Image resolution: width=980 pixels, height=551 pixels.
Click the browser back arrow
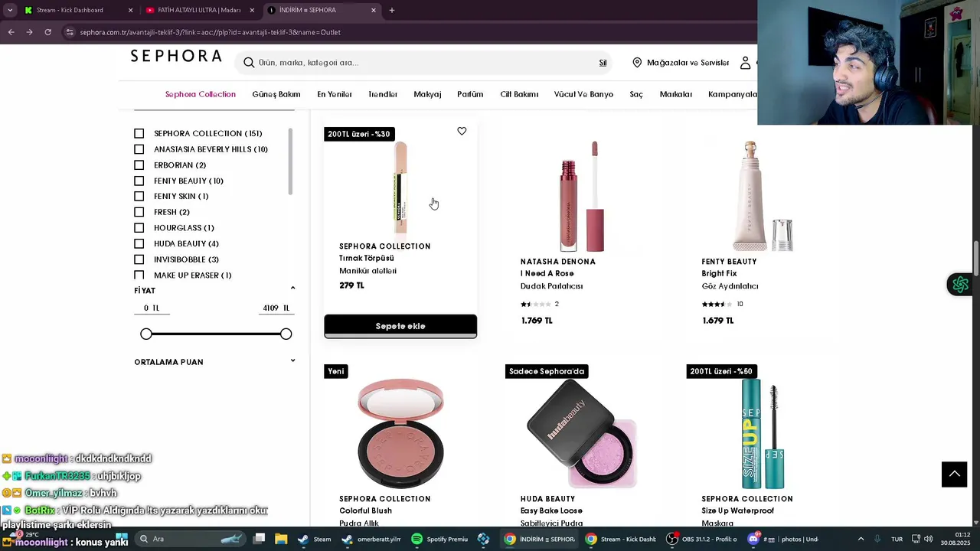pos(11,32)
